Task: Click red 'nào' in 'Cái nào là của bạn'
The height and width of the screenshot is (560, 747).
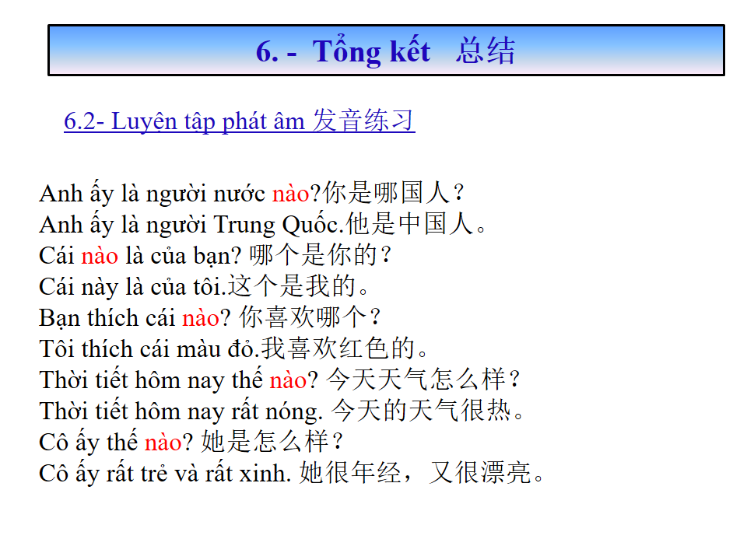Action: click(x=99, y=256)
